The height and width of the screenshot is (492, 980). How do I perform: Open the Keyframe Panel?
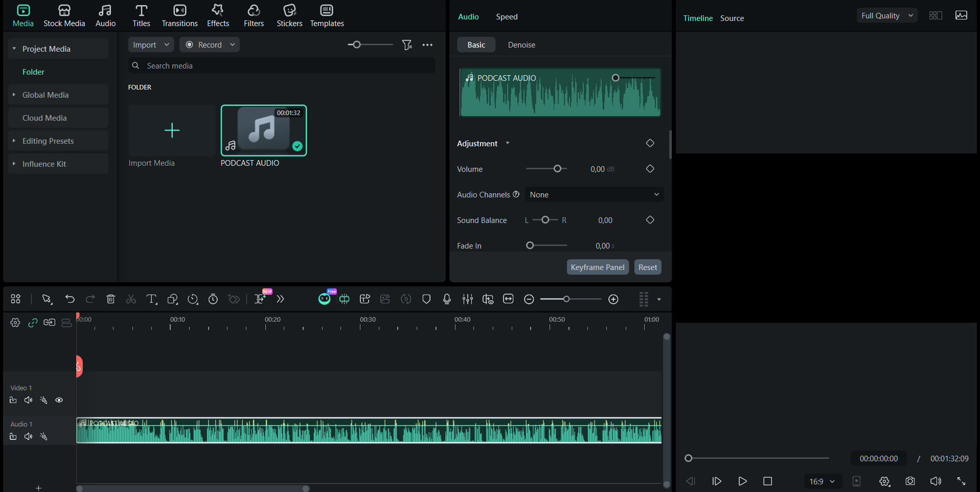pos(597,267)
